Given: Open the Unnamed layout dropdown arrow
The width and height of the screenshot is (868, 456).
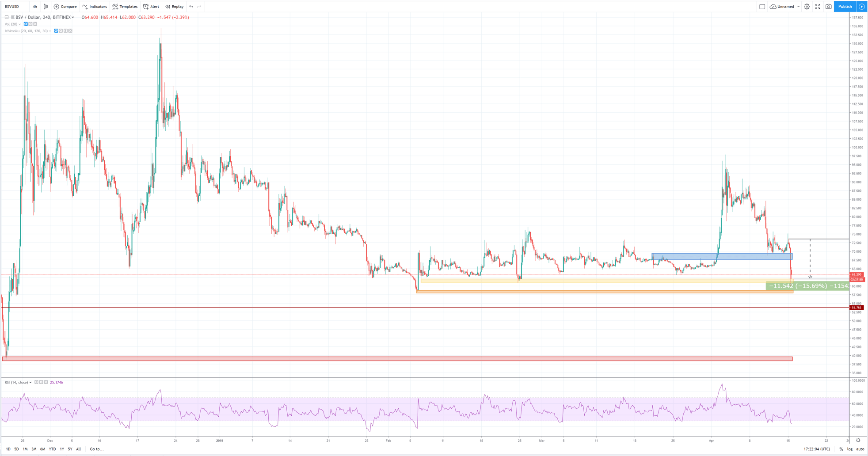Looking at the screenshot, I should click(798, 7).
